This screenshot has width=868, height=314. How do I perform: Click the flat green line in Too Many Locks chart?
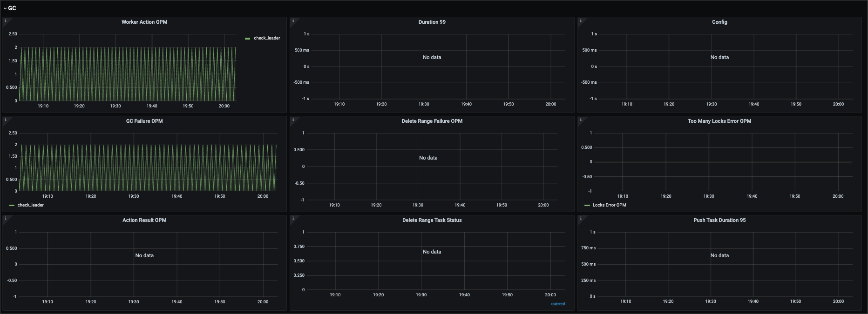click(723, 162)
